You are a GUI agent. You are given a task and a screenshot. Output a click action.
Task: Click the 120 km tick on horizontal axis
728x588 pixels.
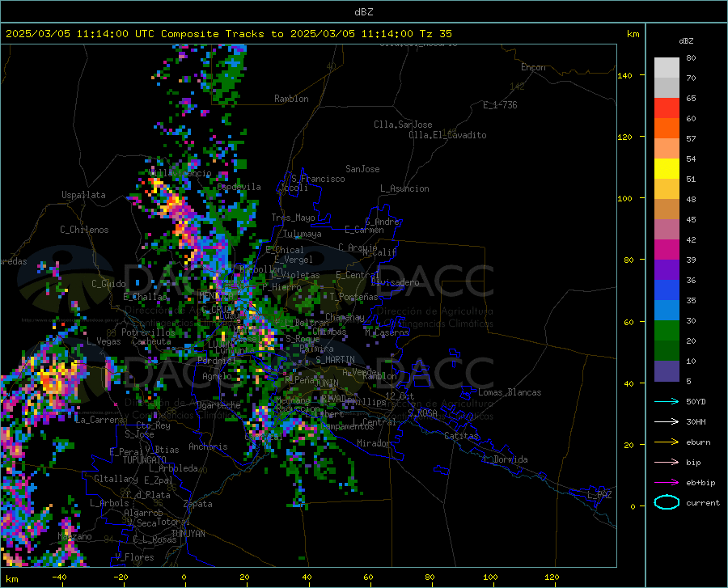click(x=552, y=577)
